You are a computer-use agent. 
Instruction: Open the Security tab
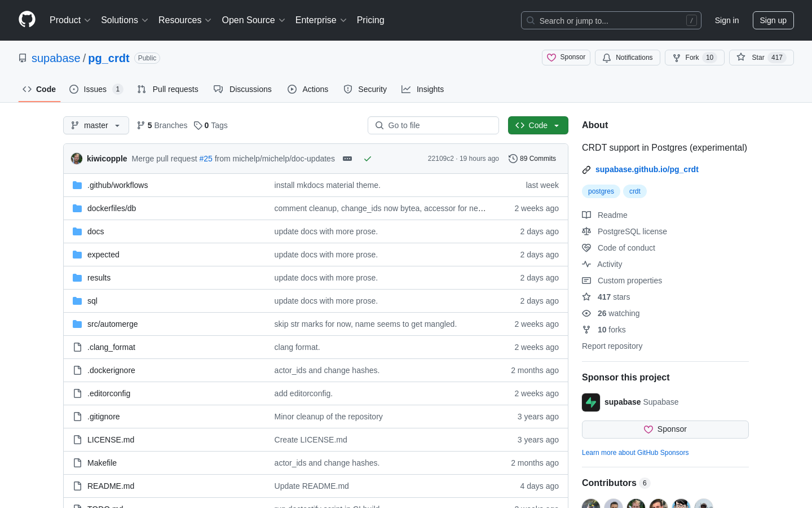tap(365, 89)
